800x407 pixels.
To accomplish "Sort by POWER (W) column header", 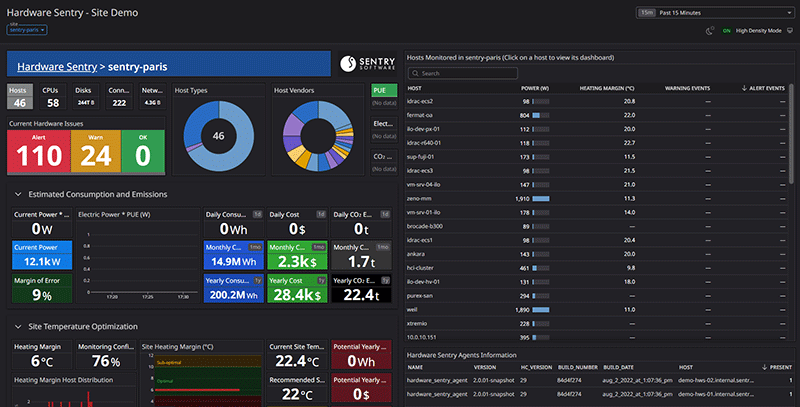I will 535,88.
